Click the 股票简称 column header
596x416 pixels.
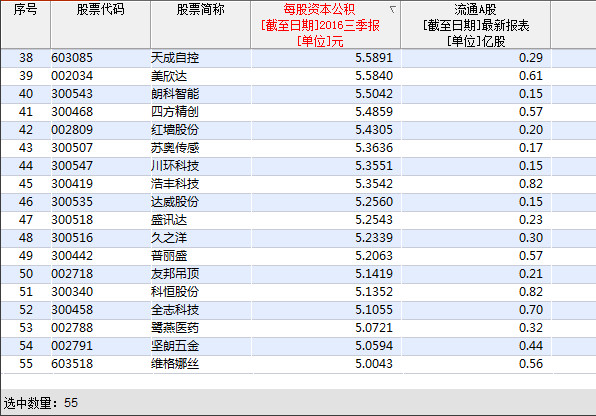coord(200,24)
